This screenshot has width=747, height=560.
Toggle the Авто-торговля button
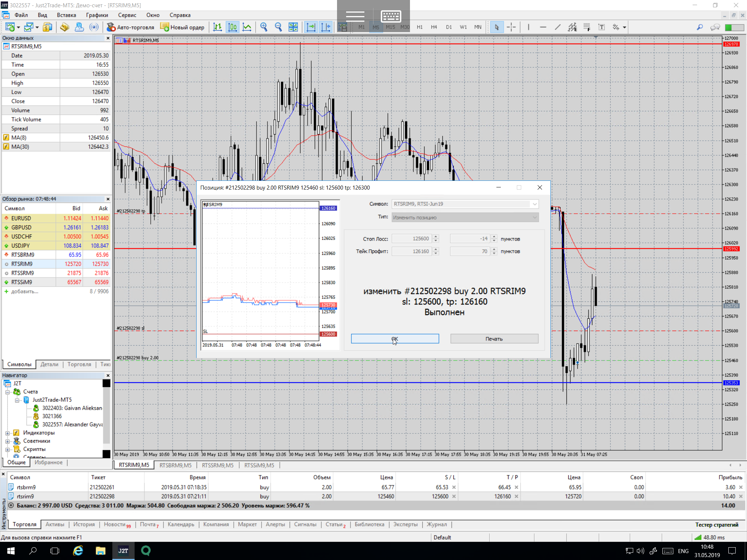131,27
